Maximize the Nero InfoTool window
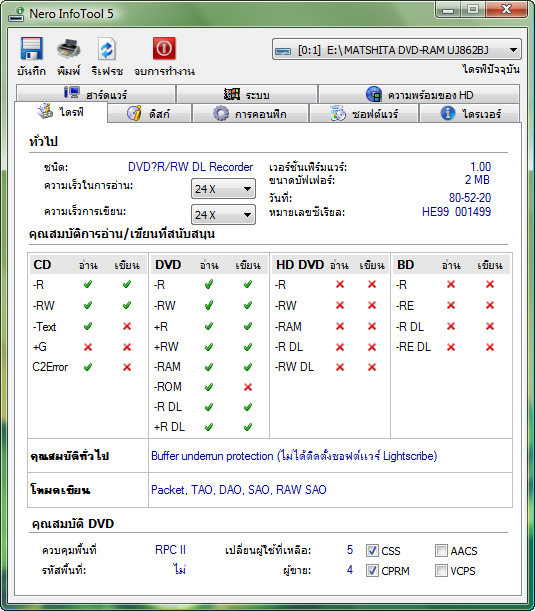The image size is (535, 611). [x=473, y=9]
